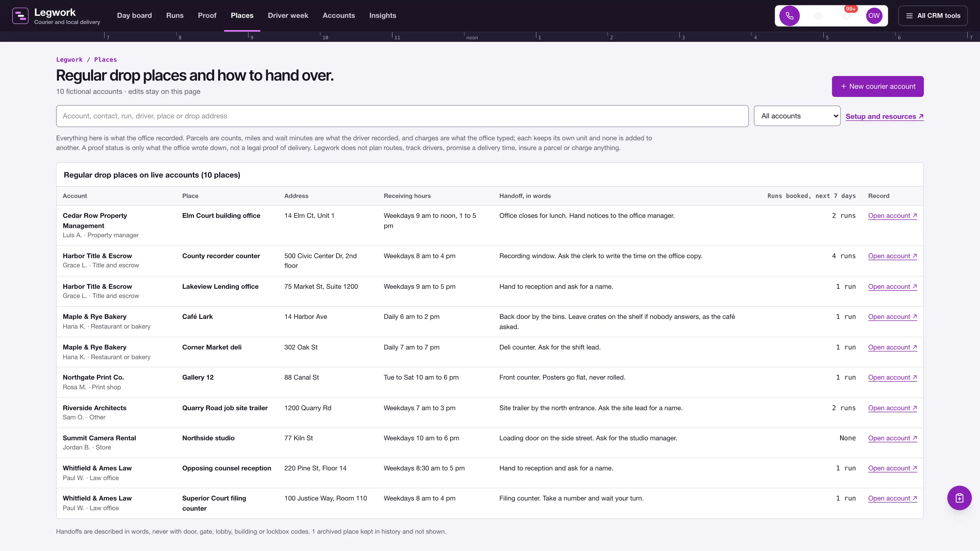Image resolution: width=980 pixels, height=551 pixels.
Task: Open account for County recorder counter
Action: pyautogui.click(x=892, y=256)
